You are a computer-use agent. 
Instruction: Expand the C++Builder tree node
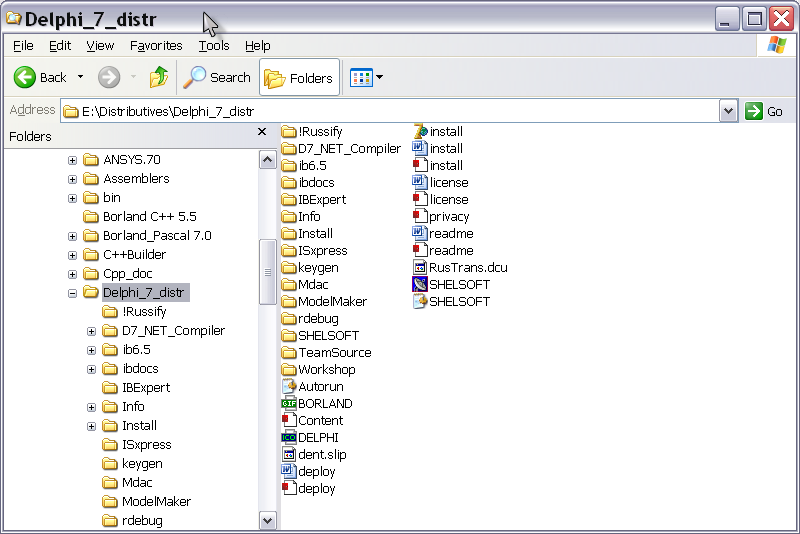[72, 255]
